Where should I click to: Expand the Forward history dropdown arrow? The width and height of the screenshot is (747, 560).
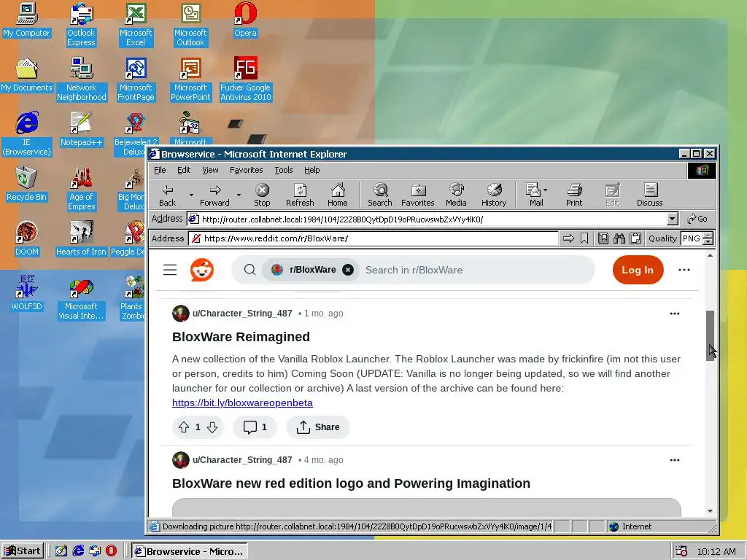click(239, 195)
